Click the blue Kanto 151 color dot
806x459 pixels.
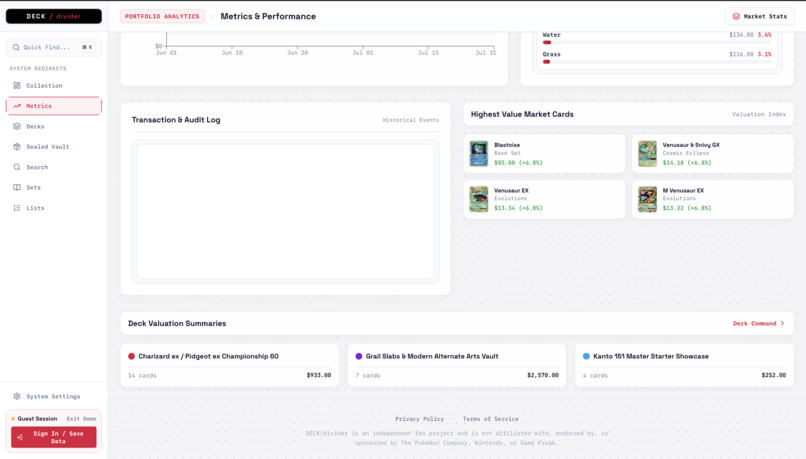(x=586, y=356)
